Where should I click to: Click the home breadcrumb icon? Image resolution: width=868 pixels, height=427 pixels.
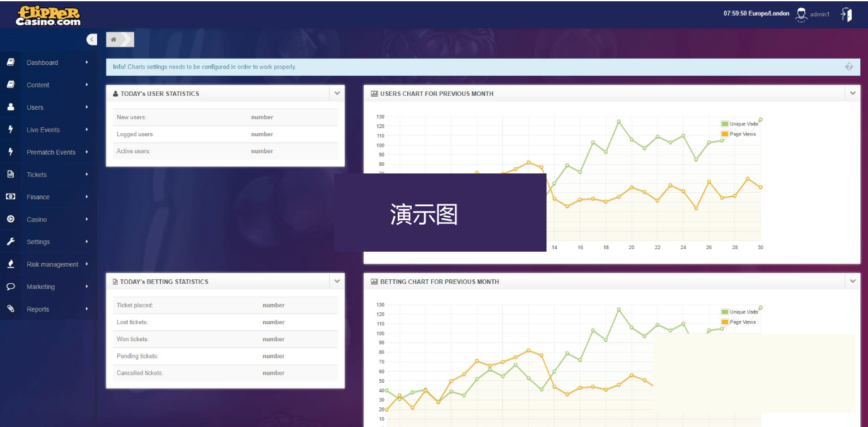113,40
